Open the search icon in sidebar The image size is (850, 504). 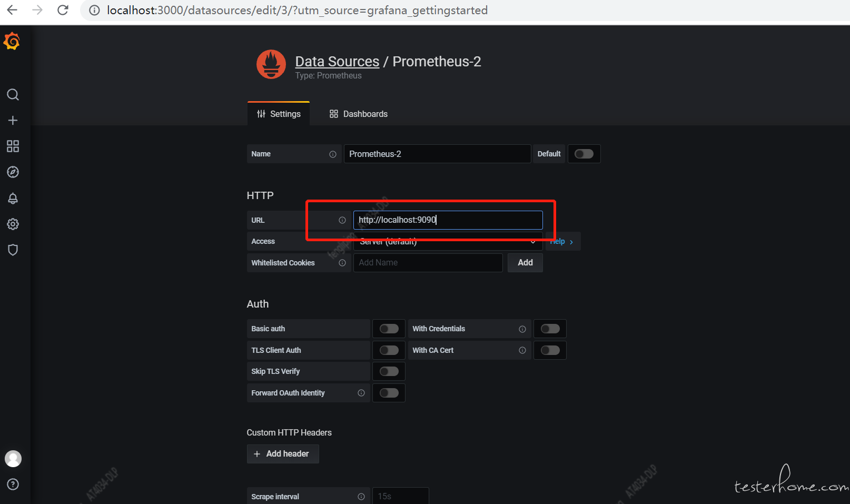(13, 95)
